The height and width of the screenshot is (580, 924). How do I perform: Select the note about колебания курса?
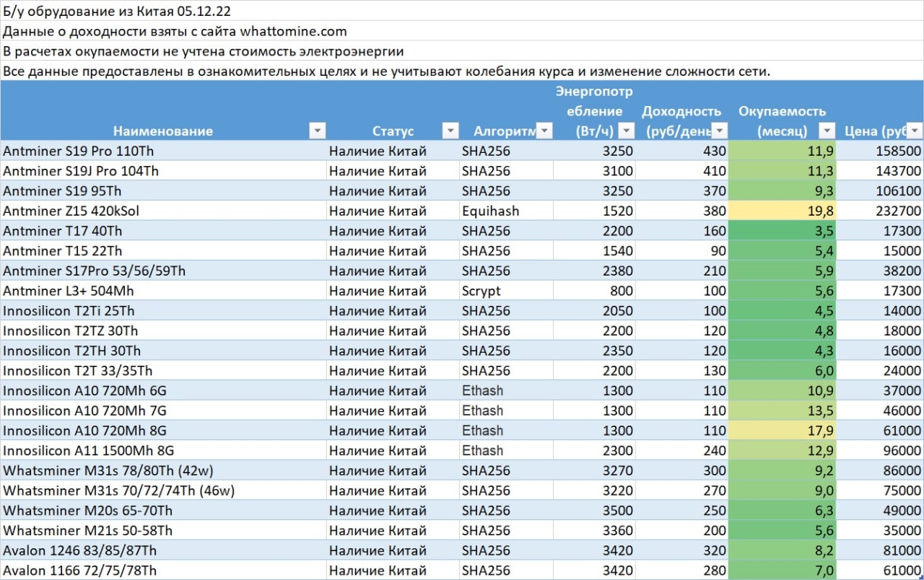tap(462, 71)
